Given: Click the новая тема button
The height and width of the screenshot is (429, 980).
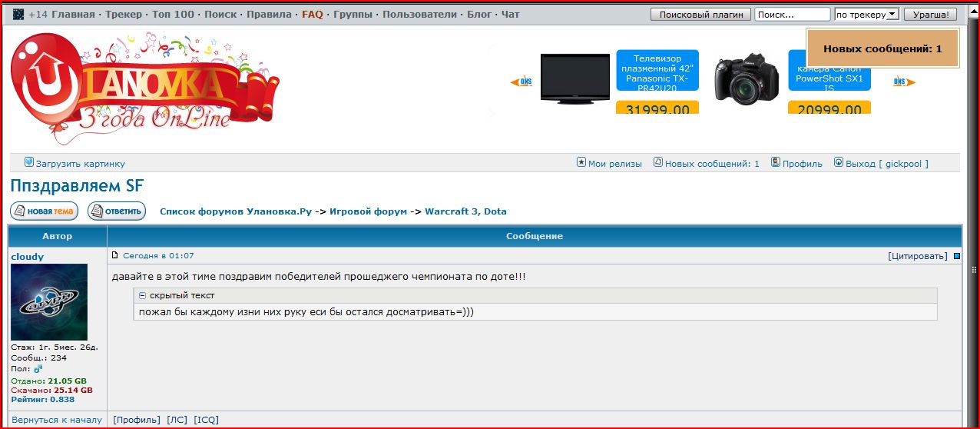Looking at the screenshot, I should point(44,211).
